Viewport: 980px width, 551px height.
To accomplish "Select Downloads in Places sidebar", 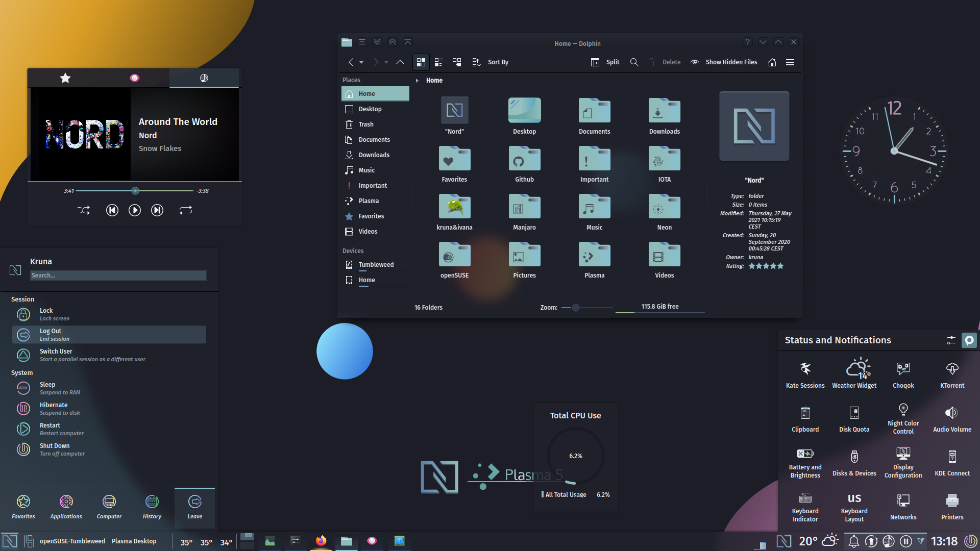I will click(x=375, y=155).
